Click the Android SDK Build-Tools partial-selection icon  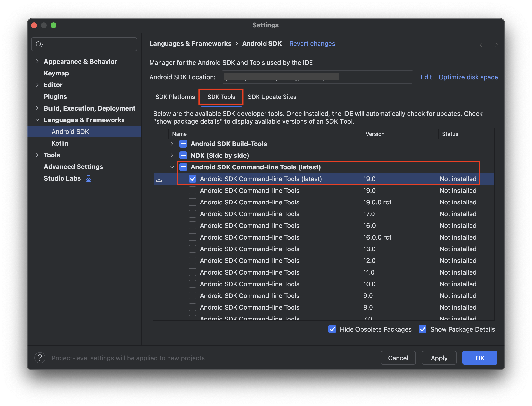(183, 144)
